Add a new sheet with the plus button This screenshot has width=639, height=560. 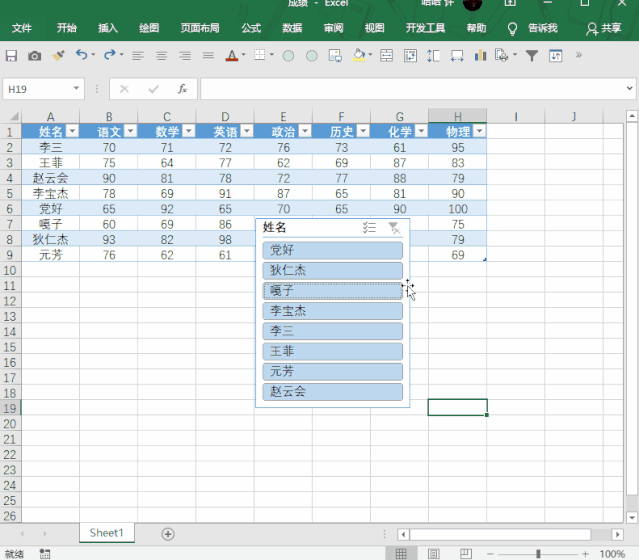point(168,534)
